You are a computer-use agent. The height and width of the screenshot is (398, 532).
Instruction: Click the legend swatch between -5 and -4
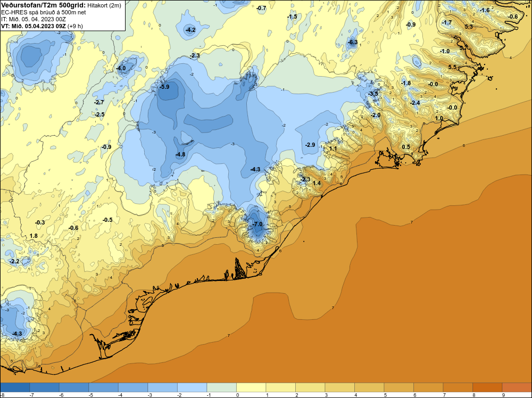pyautogui.click(x=104, y=387)
